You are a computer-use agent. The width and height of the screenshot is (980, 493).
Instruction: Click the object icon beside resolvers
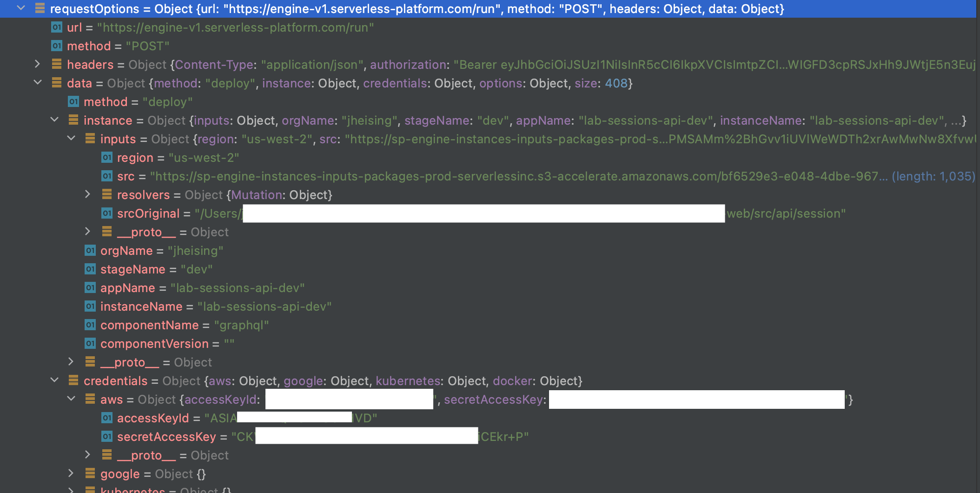[106, 194]
